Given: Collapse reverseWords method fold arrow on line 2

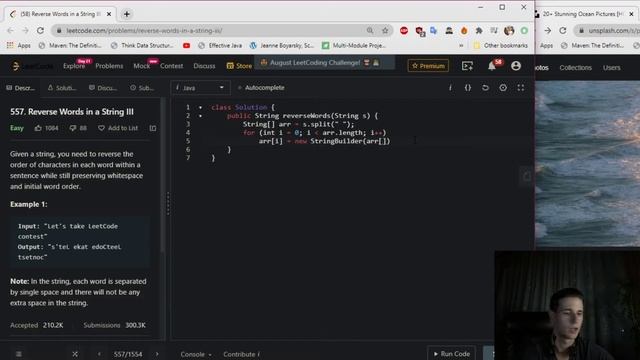Looking at the screenshot, I should click(x=200, y=116).
